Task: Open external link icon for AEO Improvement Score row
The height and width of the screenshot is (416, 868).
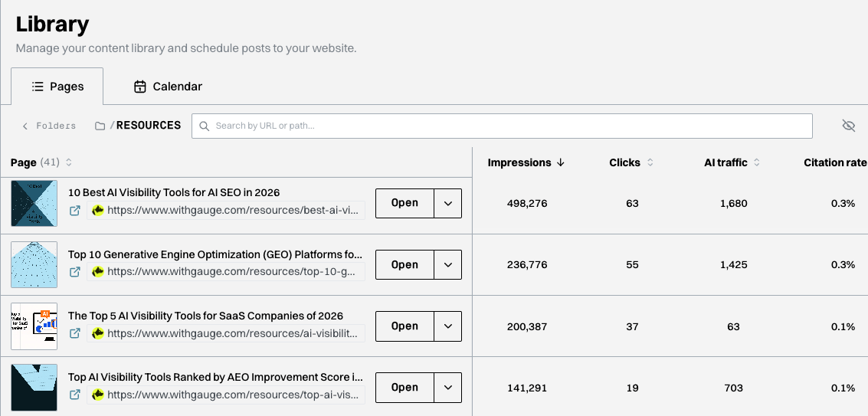Action: point(75,395)
